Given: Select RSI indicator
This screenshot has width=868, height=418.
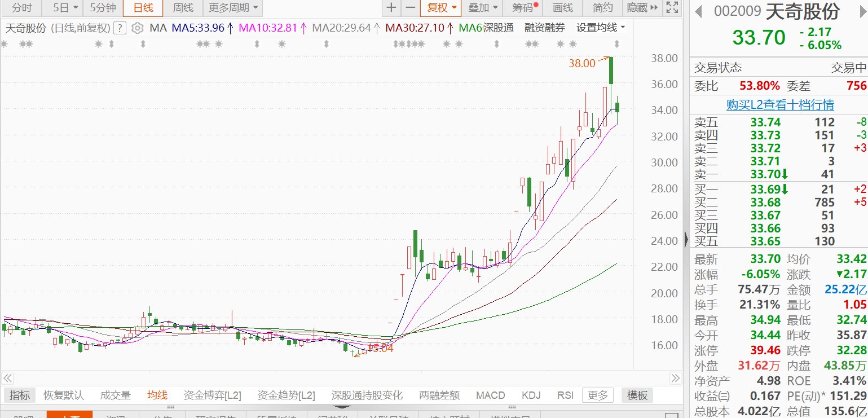Looking at the screenshot, I should (x=565, y=395).
